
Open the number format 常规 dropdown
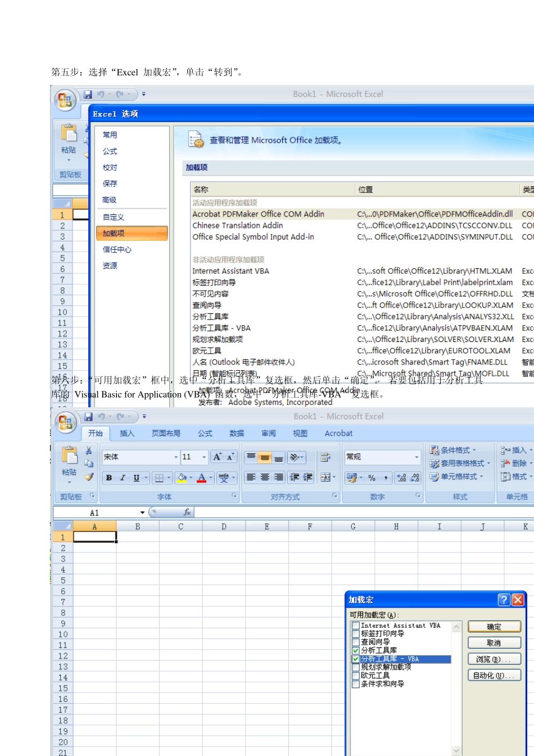pos(417,457)
